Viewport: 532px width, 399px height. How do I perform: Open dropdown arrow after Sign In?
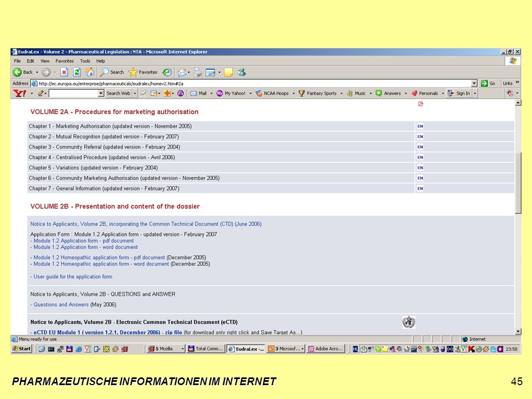[475, 93]
